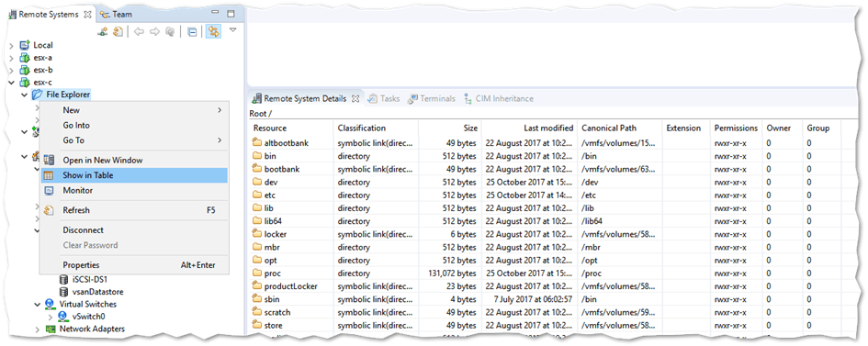Click the refresh document toolbar icon

tap(118, 31)
